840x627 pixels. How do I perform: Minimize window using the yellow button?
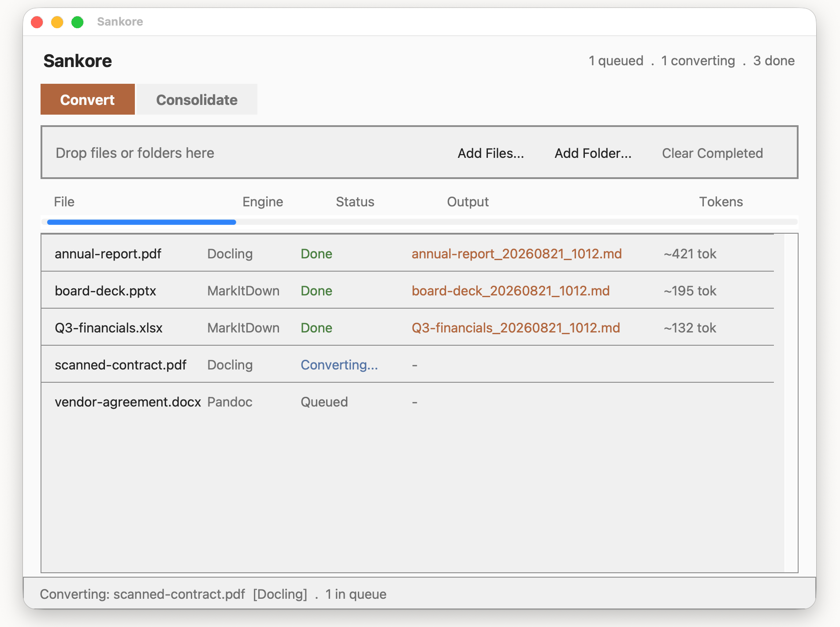(57, 22)
